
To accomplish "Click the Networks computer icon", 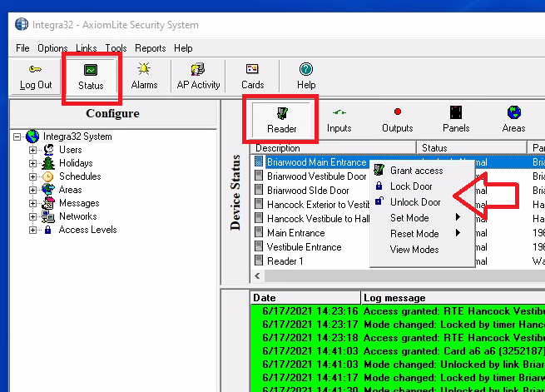I will point(48,216).
